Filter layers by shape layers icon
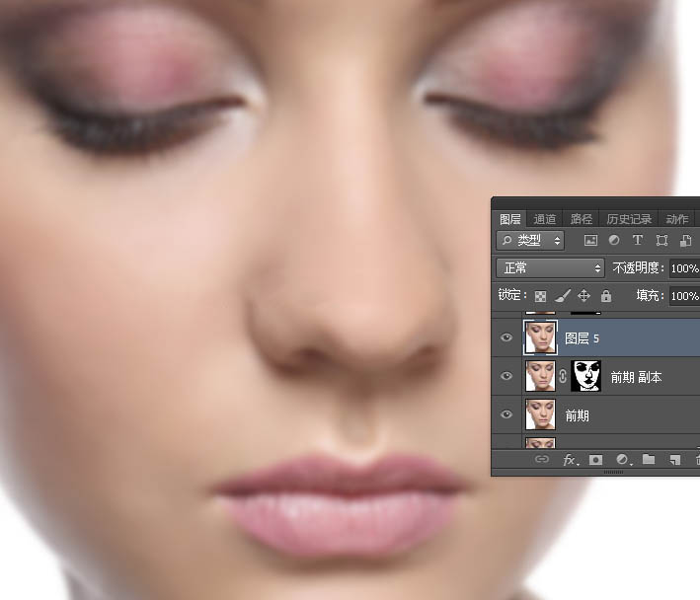Screen dimensions: 700x600 tap(661, 241)
